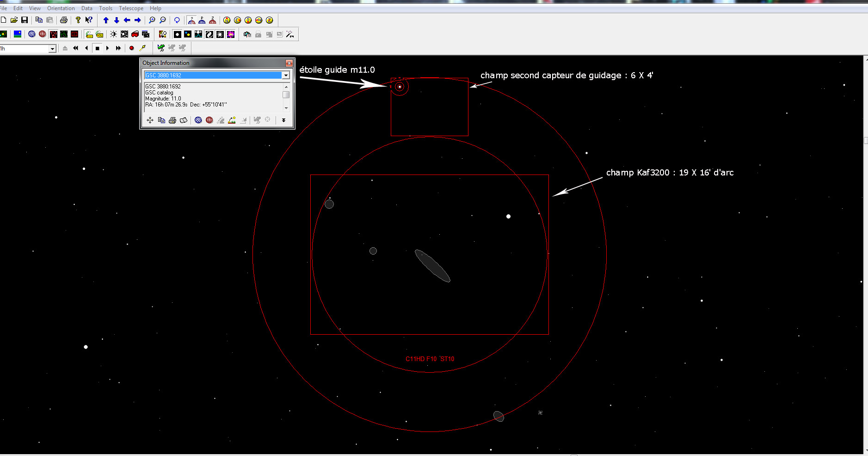Print the chart from the main toolbar

click(64, 20)
